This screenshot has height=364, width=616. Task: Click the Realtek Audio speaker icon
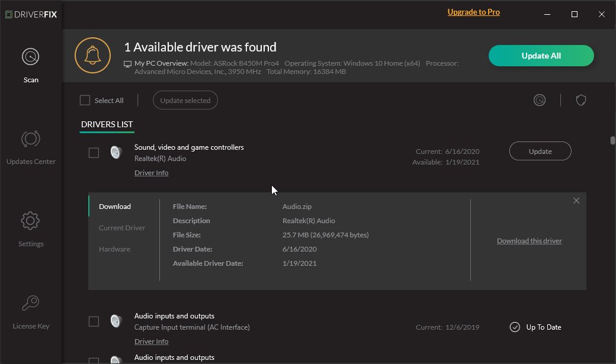[x=116, y=152]
